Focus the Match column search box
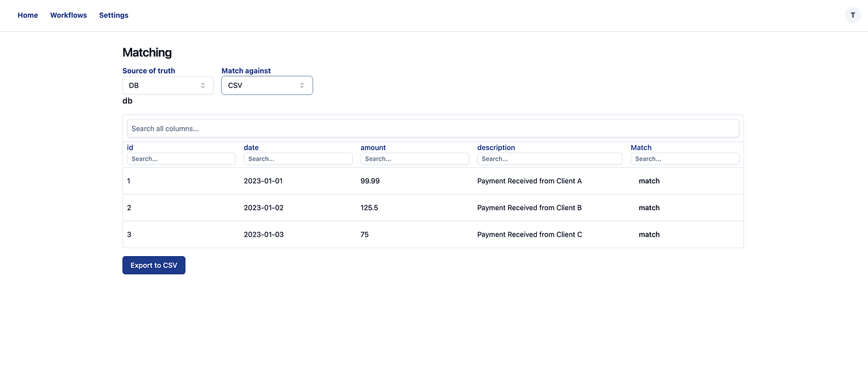The width and height of the screenshot is (868, 390). (685, 159)
